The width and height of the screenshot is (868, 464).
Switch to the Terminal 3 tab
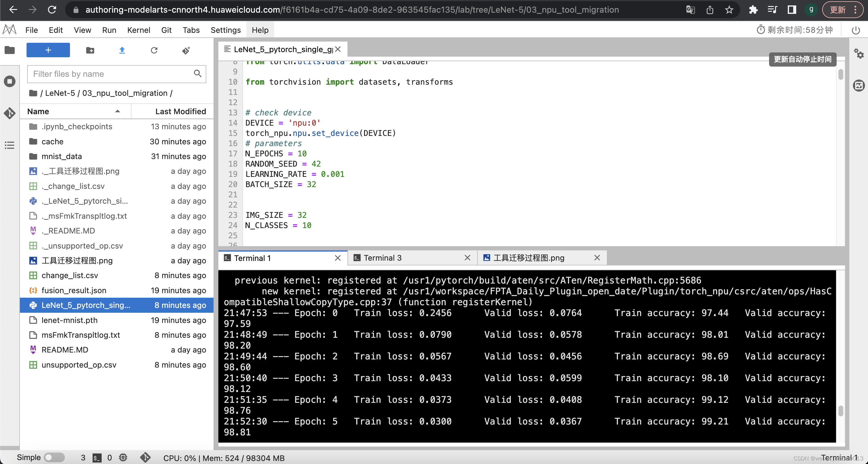382,258
